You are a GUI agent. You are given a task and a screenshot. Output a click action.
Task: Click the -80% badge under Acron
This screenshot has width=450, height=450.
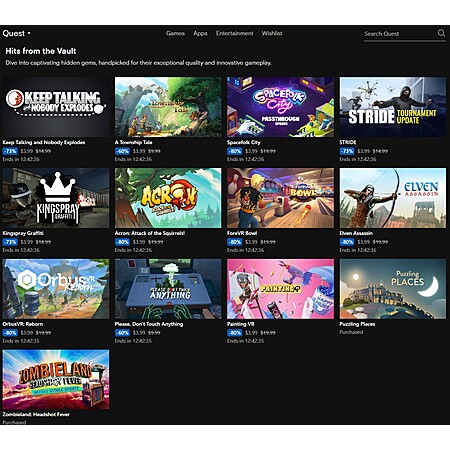tap(122, 242)
